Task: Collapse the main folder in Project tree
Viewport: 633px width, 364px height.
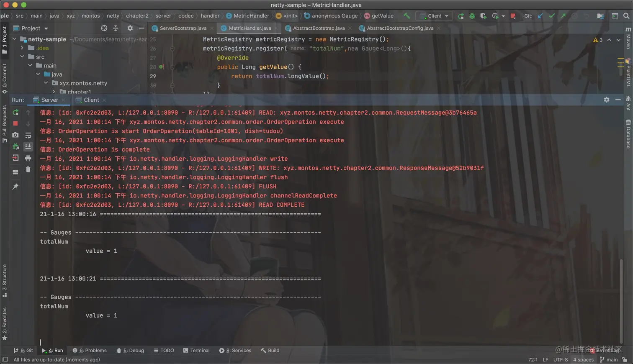Action: pos(30,65)
